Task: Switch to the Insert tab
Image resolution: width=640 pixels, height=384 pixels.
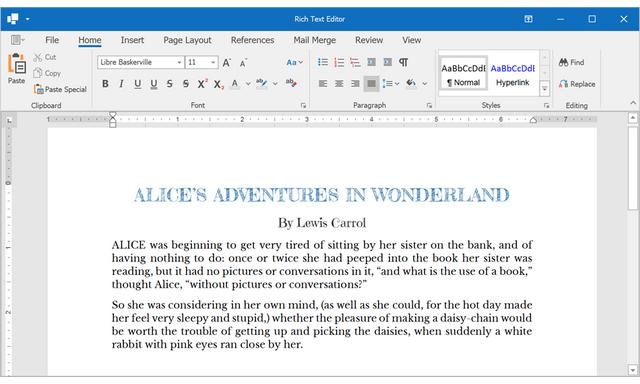Action: (132, 40)
